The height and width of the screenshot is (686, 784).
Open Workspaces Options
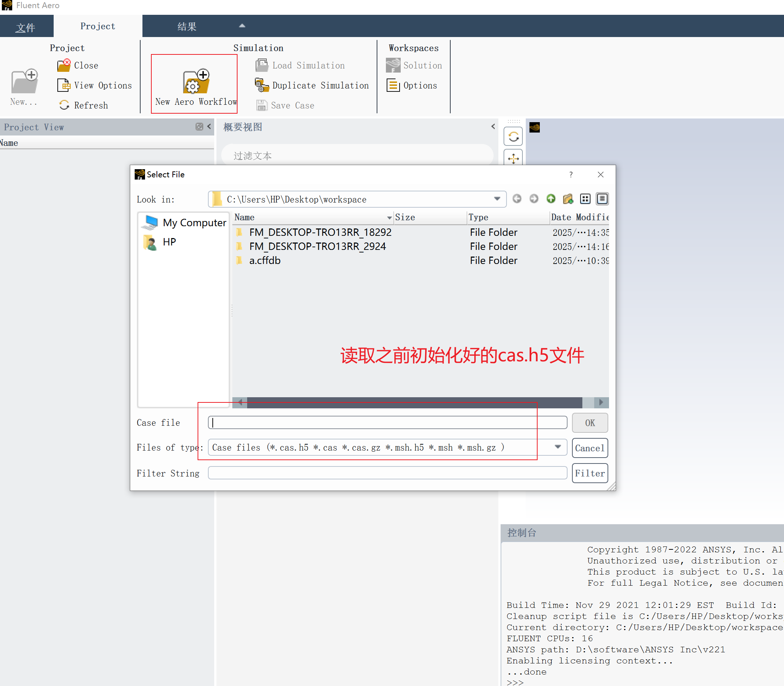(x=420, y=86)
